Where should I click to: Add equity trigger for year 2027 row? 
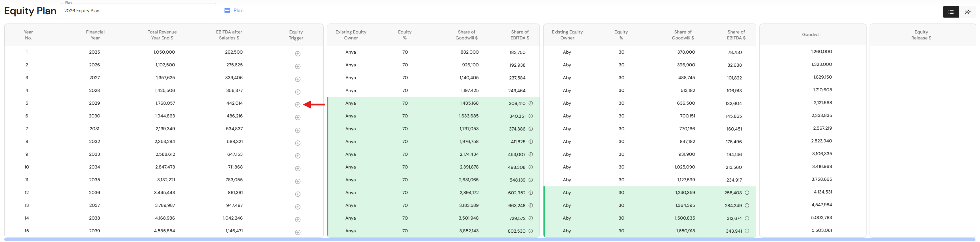(x=298, y=79)
